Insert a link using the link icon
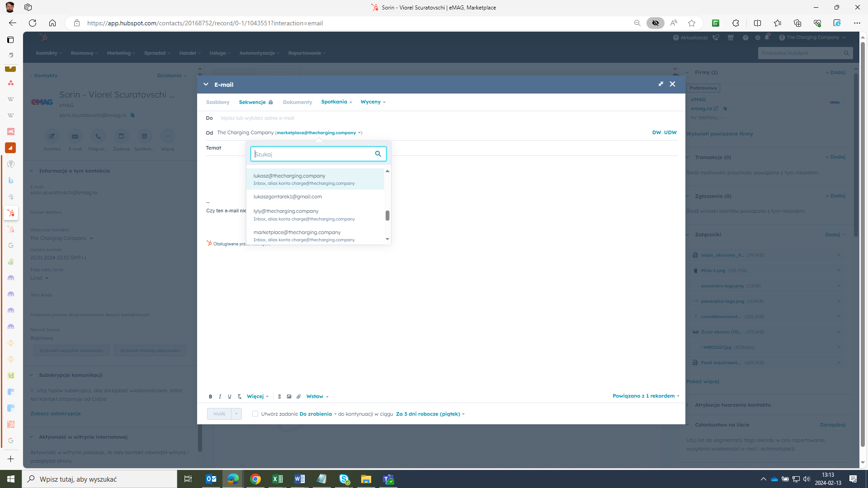This screenshot has width=868, height=488. (x=279, y=396)
